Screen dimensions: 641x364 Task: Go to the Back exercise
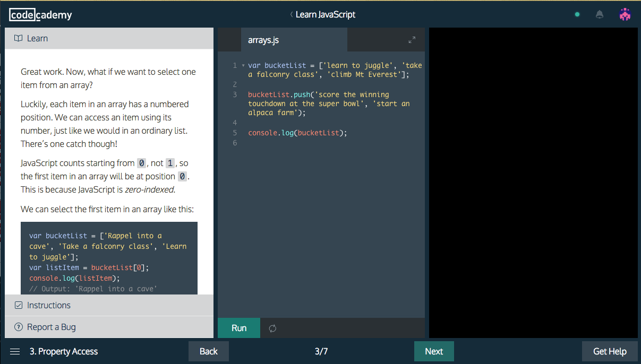[x=209, y=351]
